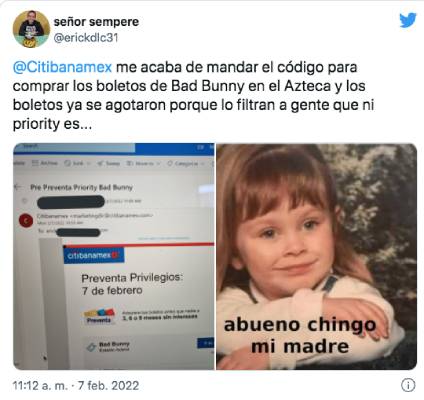This screenshot has height=400, width=424.
Task: Open the @Citibanamex mention link
Action: tap(62, 67)
